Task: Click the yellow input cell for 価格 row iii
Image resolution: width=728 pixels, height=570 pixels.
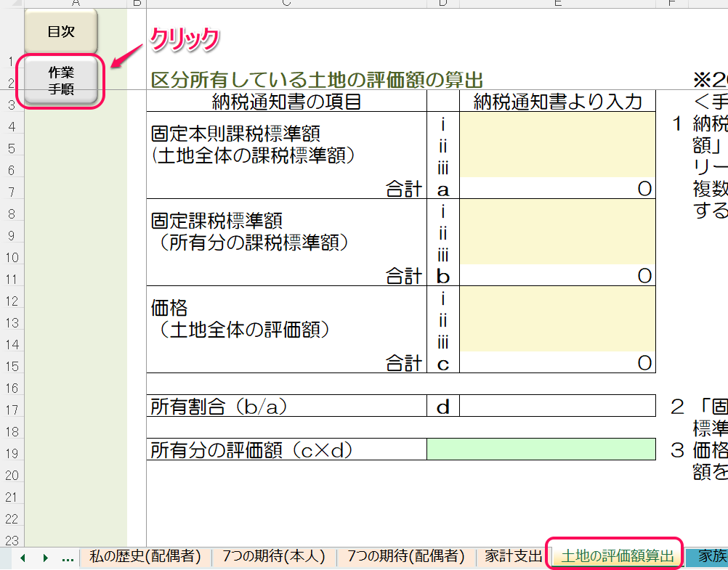Action: pos(557,341)
